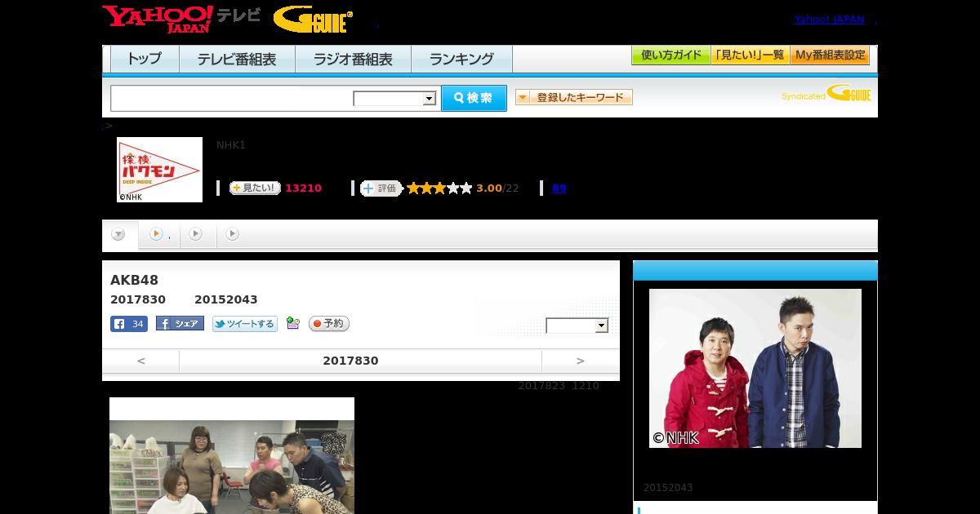Open the 使い方ガイド button
This screenshot has height=514, width=980.
click(670, 55)
